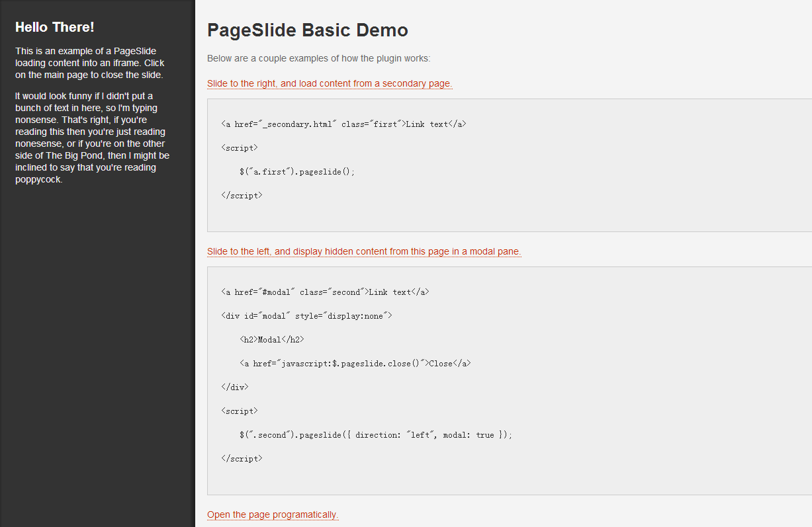
Task: Click sidebar paragraph mentioning 'poppycock'
Action: point(93,138)
